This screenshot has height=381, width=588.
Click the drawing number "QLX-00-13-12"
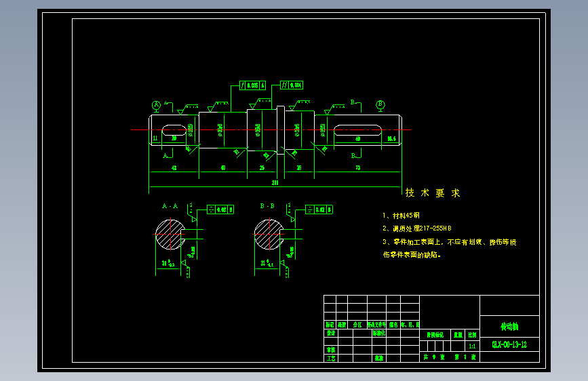509,344
